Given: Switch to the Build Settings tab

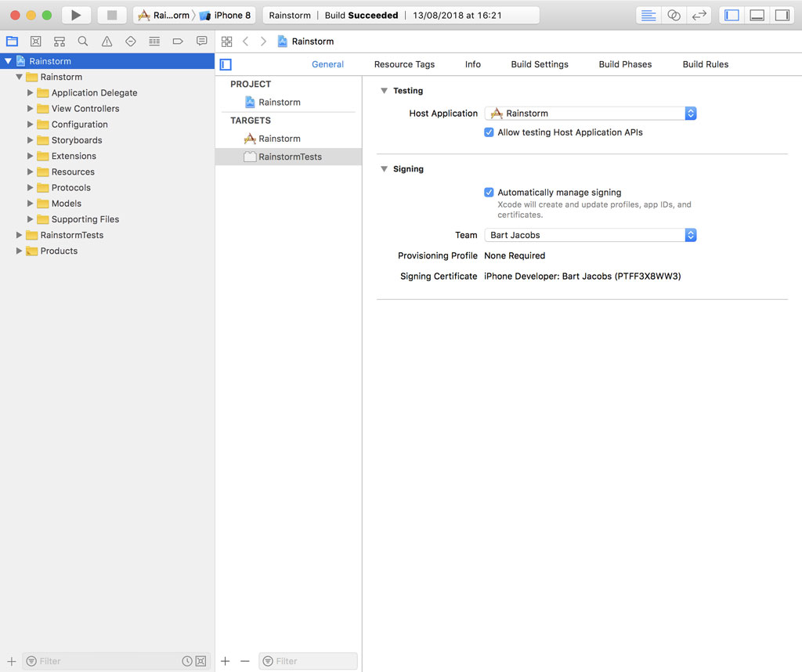Looking at the screenshot, I should coord(540,64).
